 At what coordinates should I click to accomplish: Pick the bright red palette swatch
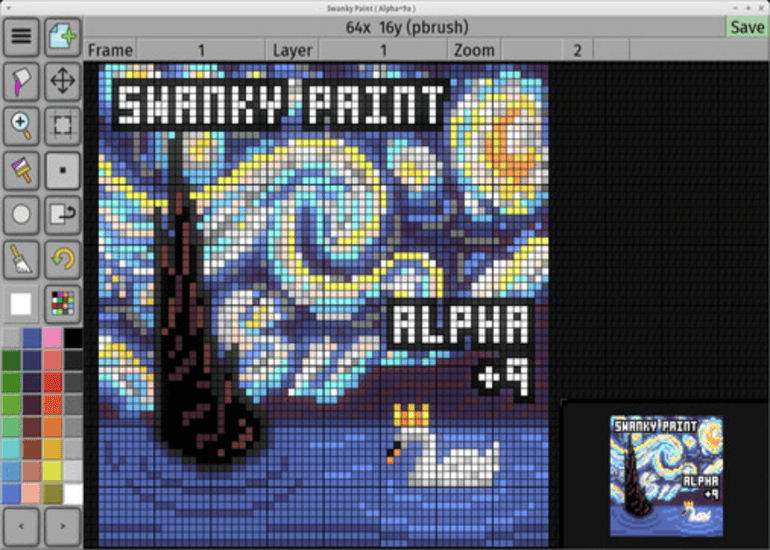pos(52,382)
